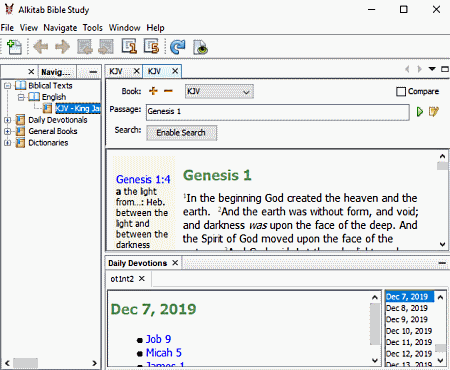
Task: Open the Job 9 reading link
Action: 158,339
